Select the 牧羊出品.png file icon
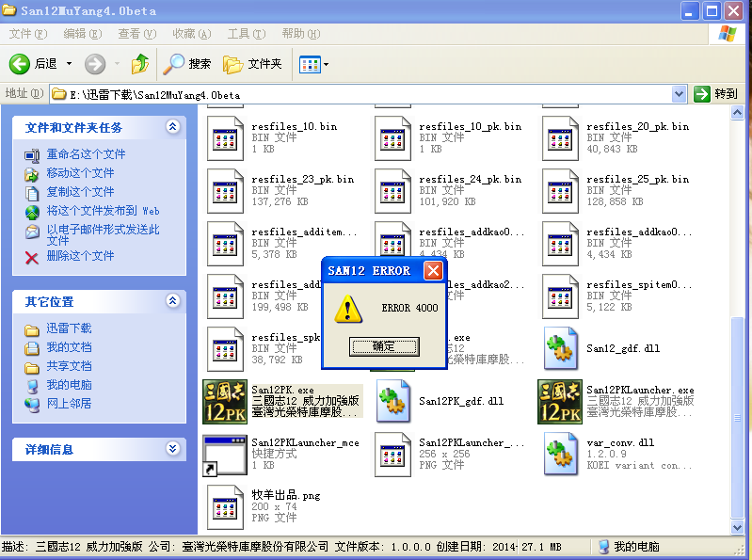Viewport: 752px width, 560px height. click(x=225, y=507)
